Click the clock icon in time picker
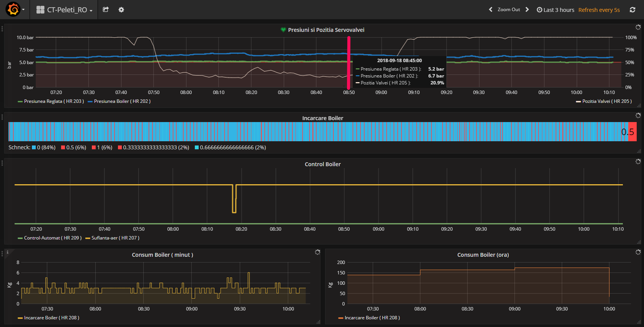Screen dimensions: 644x327 (x=539, y=10)
